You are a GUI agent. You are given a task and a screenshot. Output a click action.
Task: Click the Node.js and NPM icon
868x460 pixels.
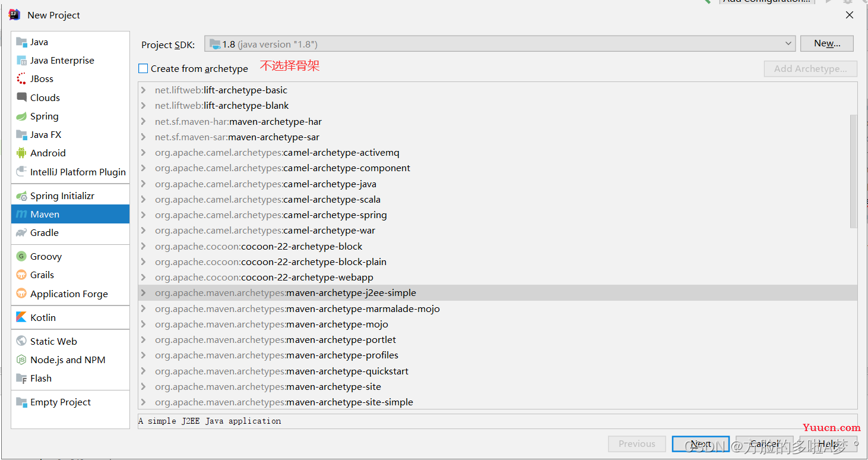21,360
